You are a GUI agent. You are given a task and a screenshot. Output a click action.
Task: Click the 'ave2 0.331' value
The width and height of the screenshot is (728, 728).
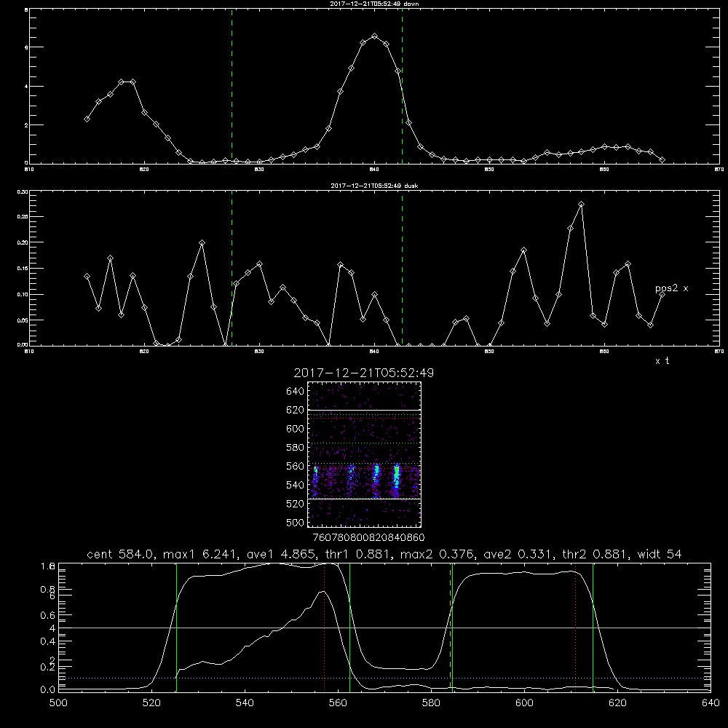point(518,554)
